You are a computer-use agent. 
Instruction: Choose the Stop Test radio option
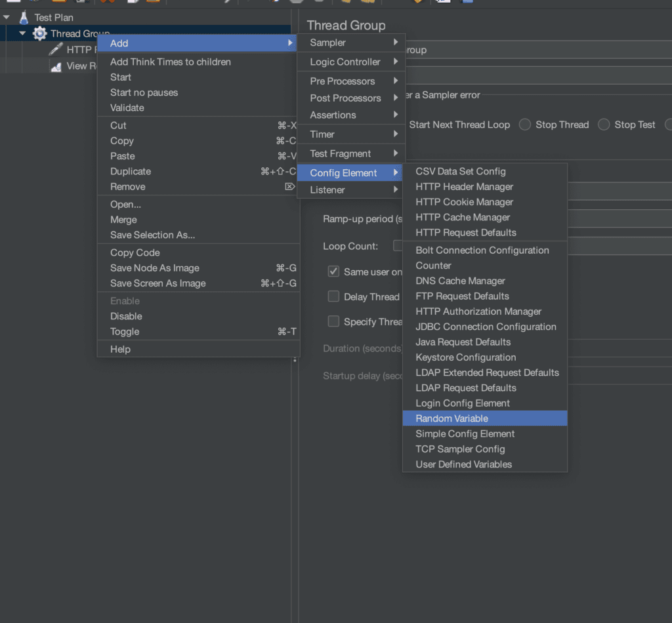click(604, 125)
